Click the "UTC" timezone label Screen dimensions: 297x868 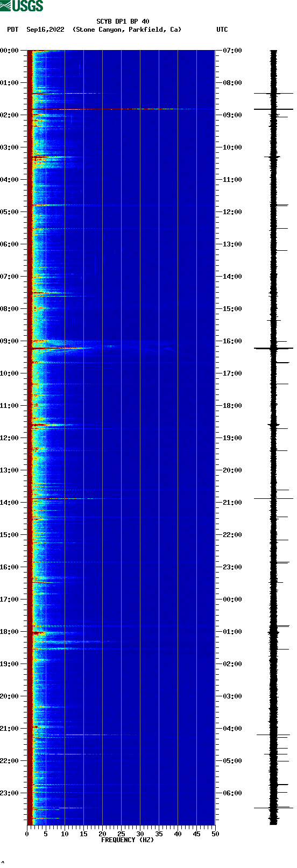pyautogui.click(x=222, y=30)
